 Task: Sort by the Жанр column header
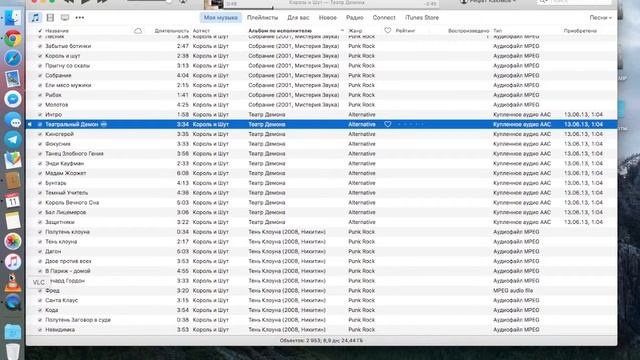[x=355, y=31]
